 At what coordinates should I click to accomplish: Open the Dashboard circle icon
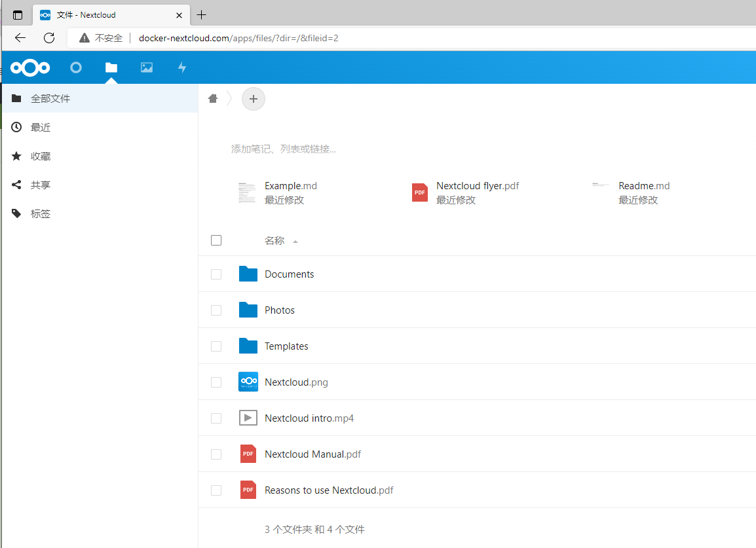click(76, 67)
